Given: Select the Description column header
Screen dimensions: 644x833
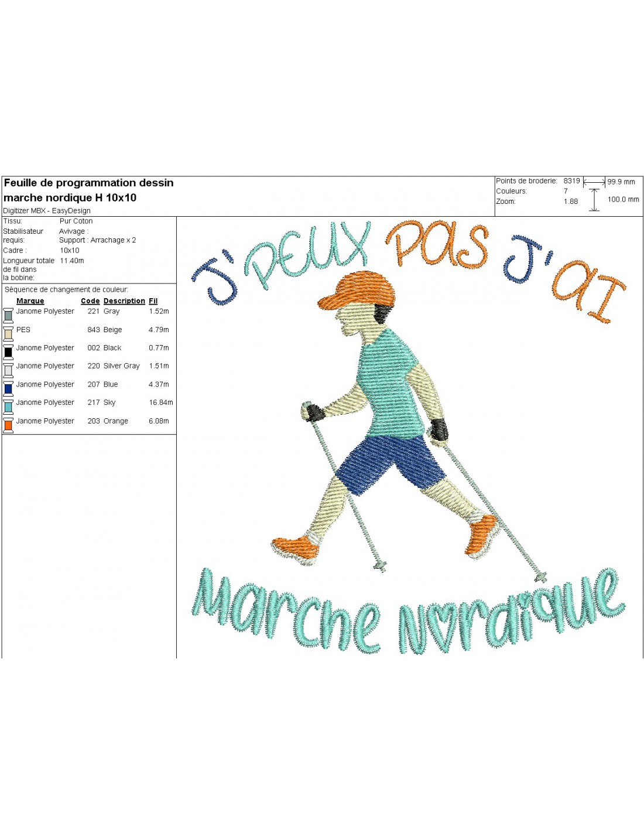Looking at the screenshot, I should 124,301.
